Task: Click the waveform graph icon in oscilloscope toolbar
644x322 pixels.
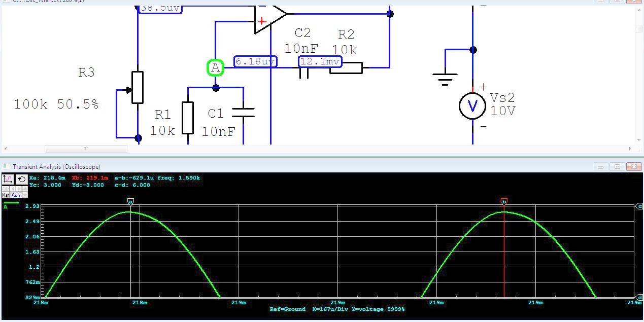Action: click(8, 179)
